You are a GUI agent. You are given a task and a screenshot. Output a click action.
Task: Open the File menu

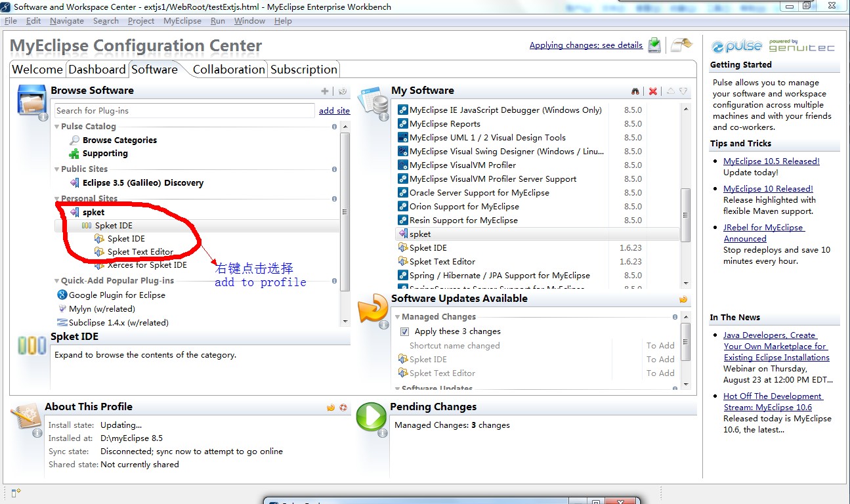point(11,21)
